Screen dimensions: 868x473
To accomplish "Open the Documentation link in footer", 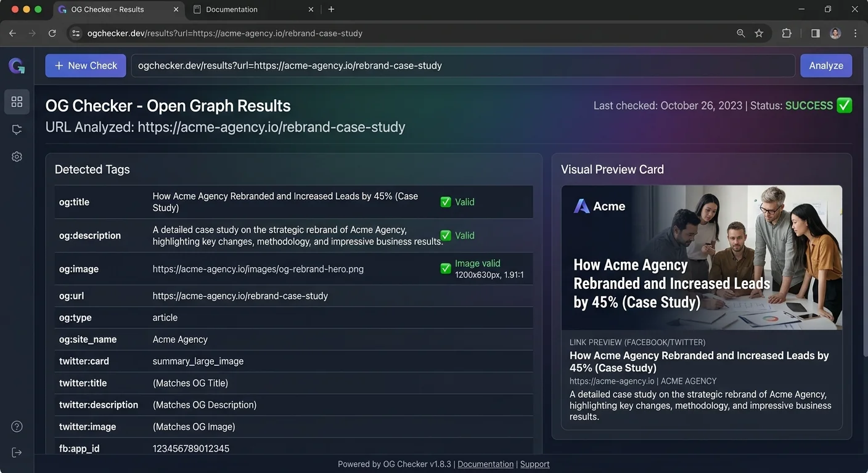I will [x=485, y=464].
